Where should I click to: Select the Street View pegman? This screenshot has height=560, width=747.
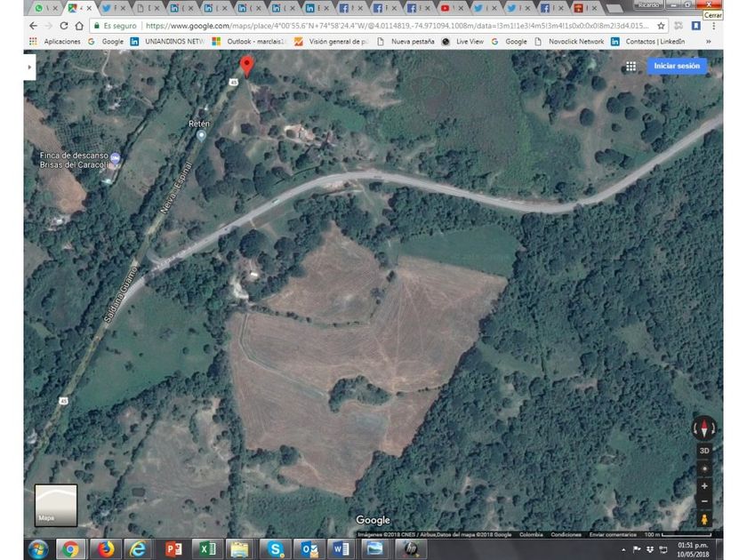coord(704,518)
